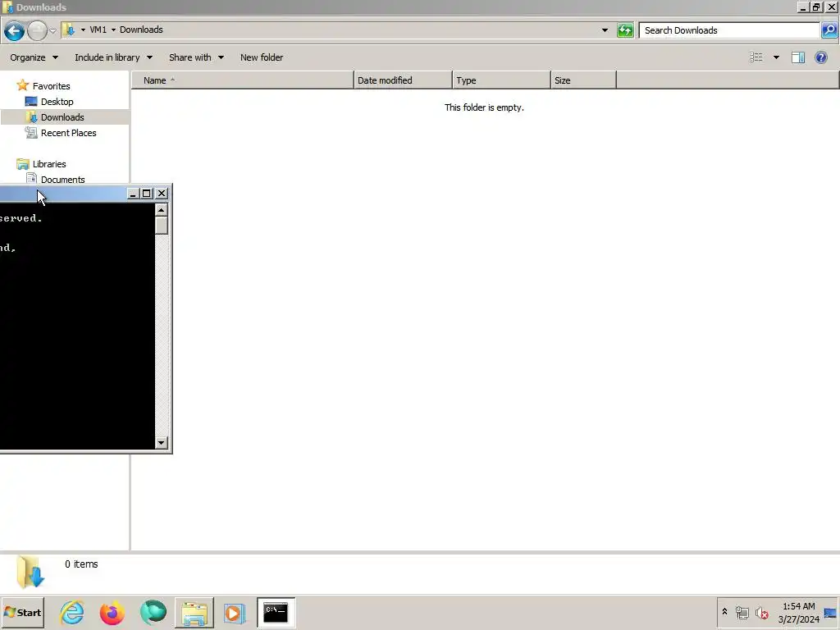Image resolution: width=840 pixels, height=630 pixels.
Task: Go back with the blue Back arrow
Action: (15, 30)
